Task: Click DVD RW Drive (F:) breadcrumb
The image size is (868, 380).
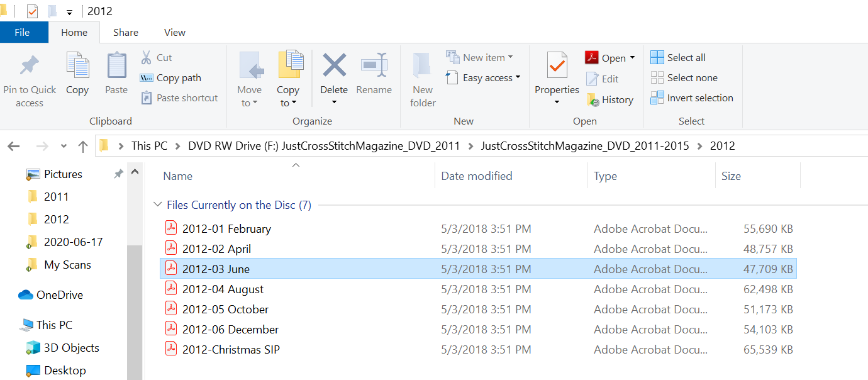Action: point(324,146)
